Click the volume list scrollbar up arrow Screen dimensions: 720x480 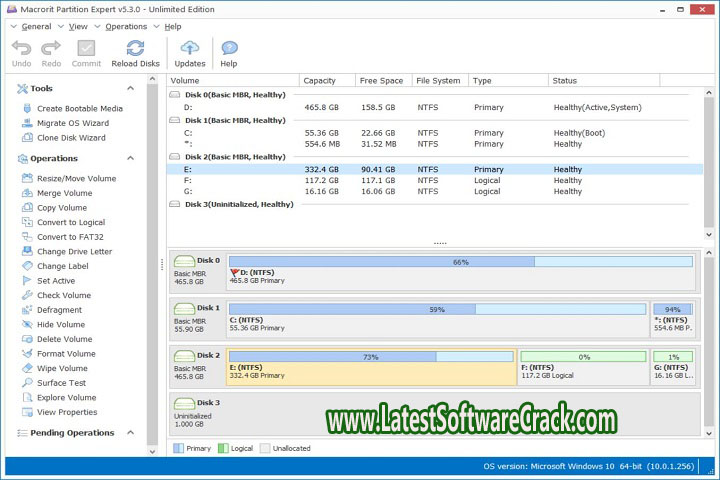pos(709,92)
